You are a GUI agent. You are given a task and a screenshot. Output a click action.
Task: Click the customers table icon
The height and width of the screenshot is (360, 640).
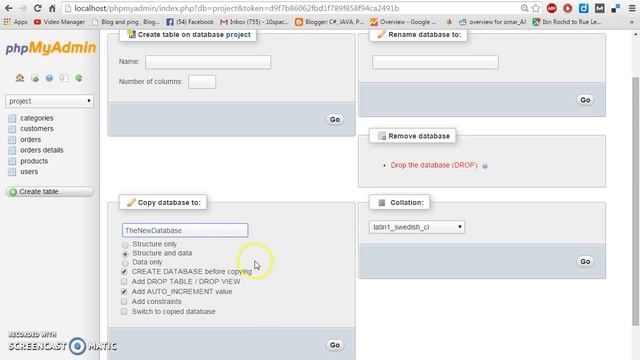[x=12, y=129]
